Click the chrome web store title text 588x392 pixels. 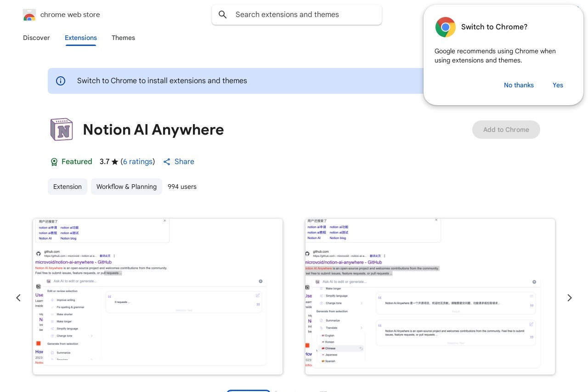tap(70, 15)
